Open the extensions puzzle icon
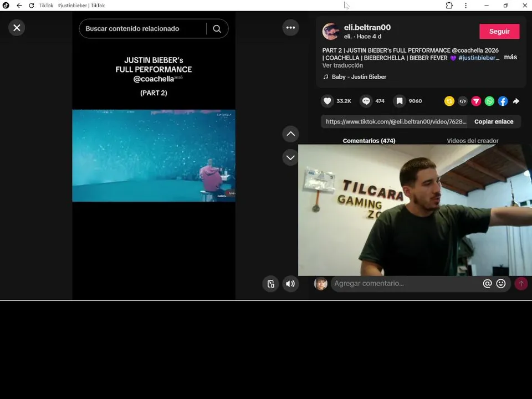532x399 pixels. [449, 6]
